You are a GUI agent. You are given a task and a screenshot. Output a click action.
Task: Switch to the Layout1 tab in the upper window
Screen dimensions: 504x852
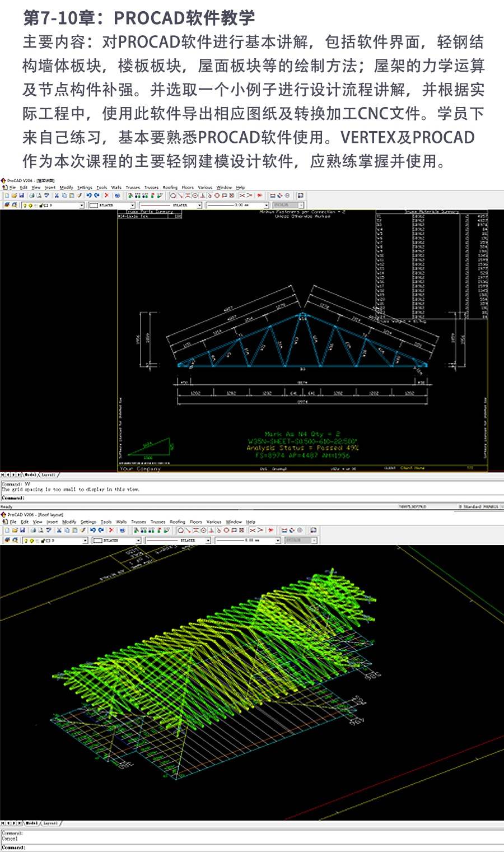click(x=49, y=475)
